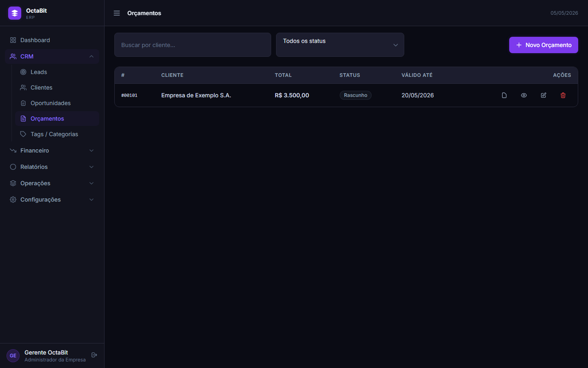Go to Oportunidades menu item
This screenshot has width=588, height=368.
click(57, 103)
